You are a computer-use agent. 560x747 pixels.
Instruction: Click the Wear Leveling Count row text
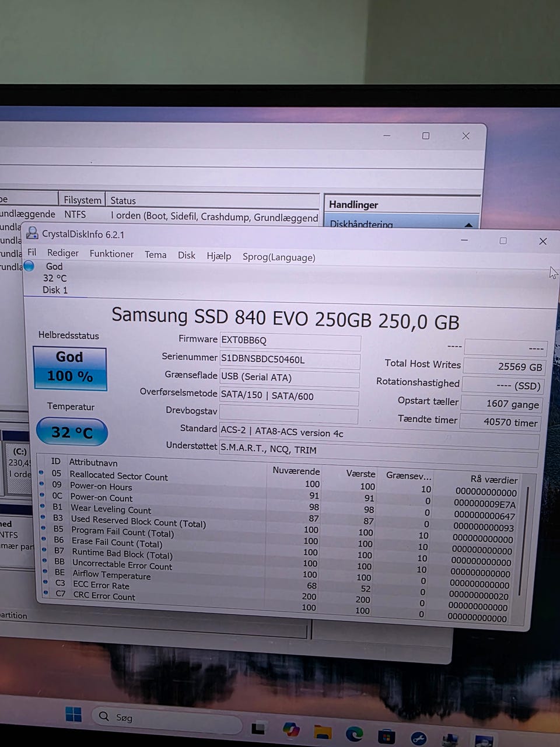pyautogui.click(x=110, y=509)
